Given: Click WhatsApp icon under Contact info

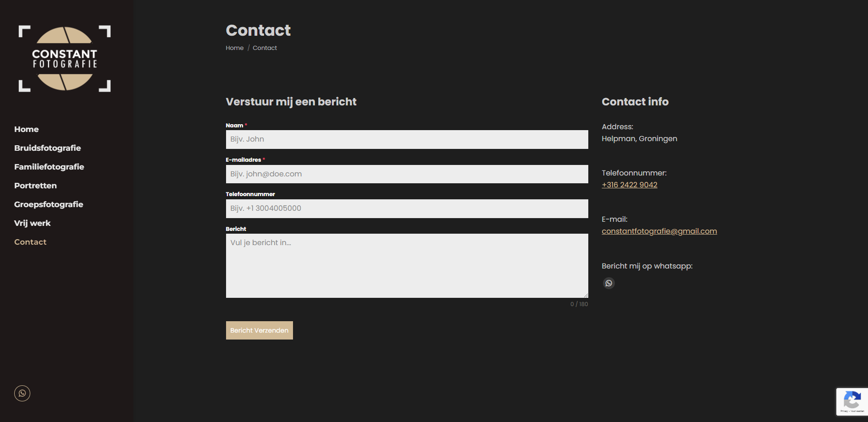Looking at the screenshot, I should pyautogui.click(x=608, y=283).
